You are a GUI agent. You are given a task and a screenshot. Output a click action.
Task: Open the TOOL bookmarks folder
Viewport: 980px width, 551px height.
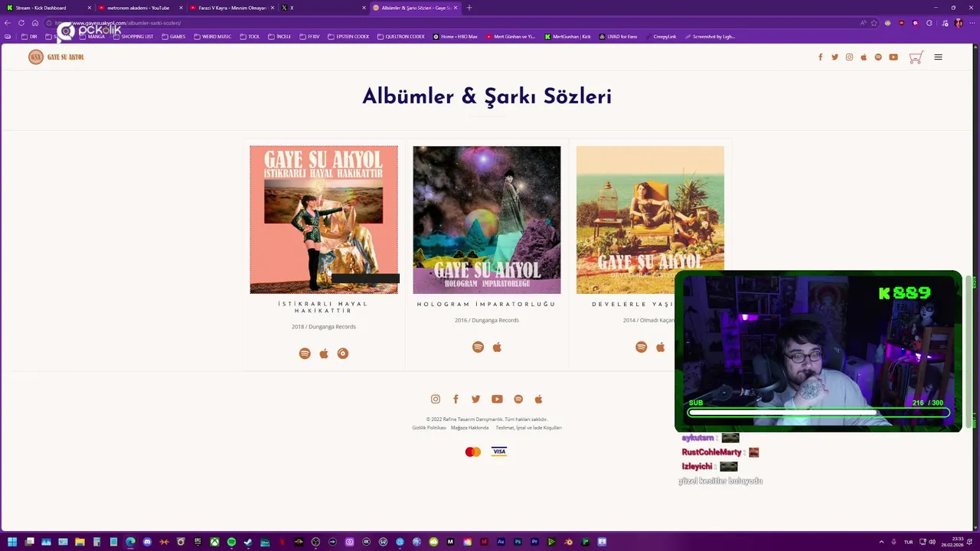click(x=250, y=37)
